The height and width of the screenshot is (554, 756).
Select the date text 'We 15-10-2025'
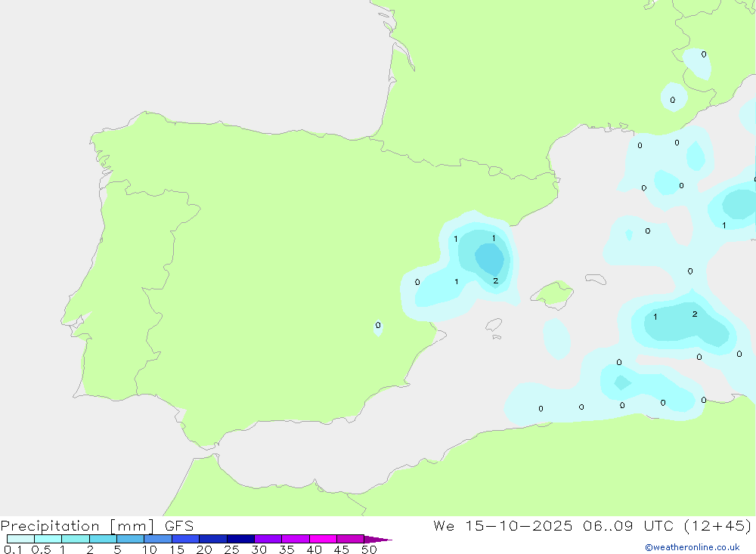503,525
